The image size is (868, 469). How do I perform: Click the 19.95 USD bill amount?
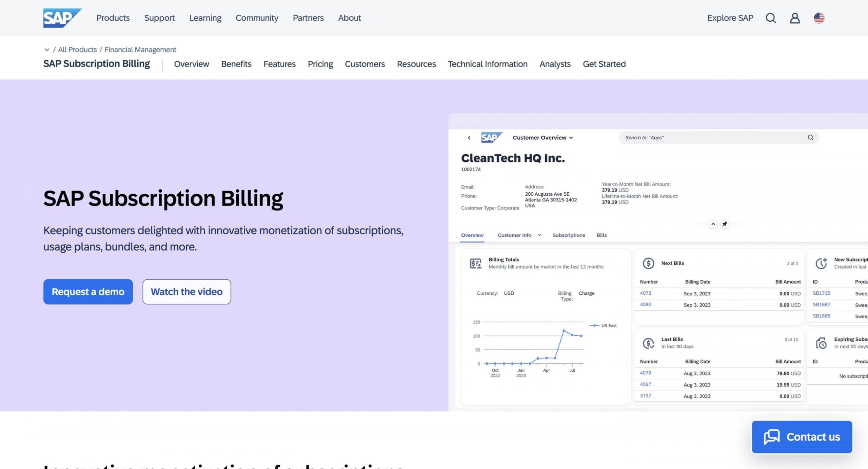(x=788, y=385)
